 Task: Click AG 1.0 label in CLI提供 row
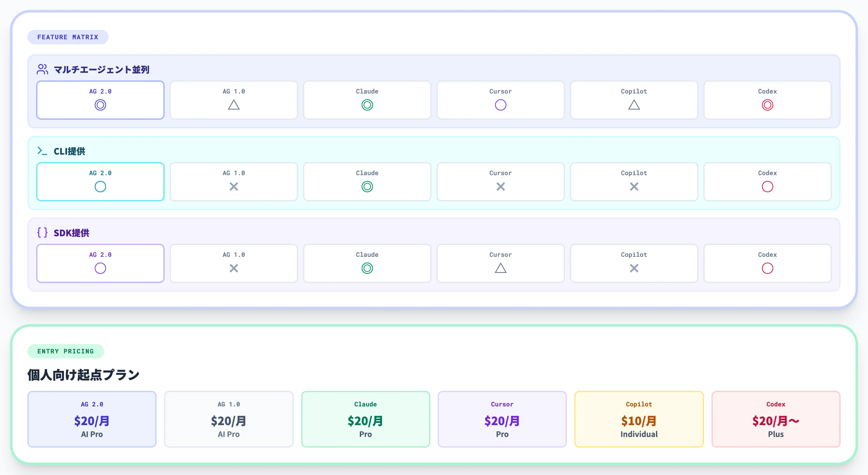234,173
